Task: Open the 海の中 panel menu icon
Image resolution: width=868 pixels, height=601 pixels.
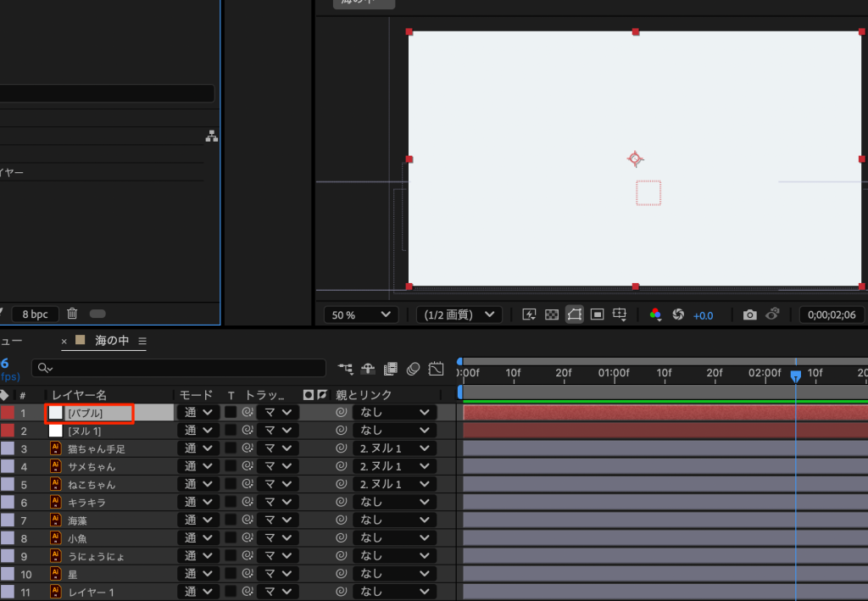Action: pos(142,341)
